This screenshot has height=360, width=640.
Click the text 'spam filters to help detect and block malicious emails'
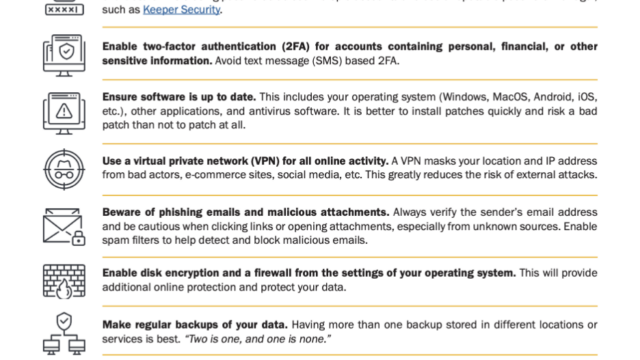(x=234, y=240)
